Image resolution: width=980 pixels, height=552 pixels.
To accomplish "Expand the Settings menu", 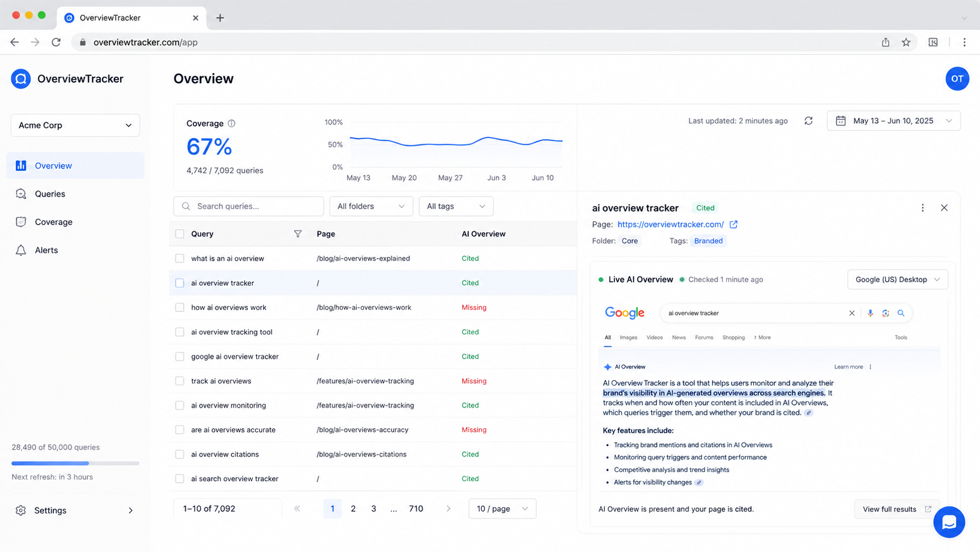I will [x=75, y=510].
